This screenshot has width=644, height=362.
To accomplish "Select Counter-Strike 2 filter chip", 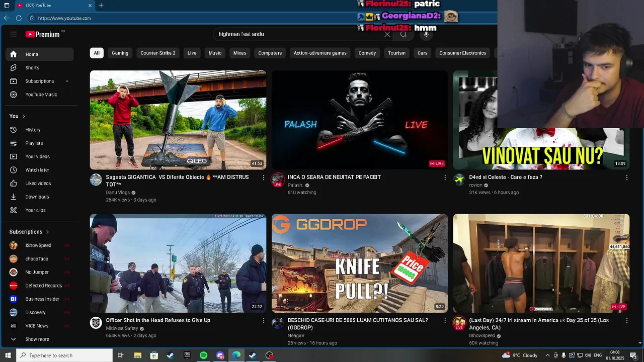I will (x=158, y=53).
